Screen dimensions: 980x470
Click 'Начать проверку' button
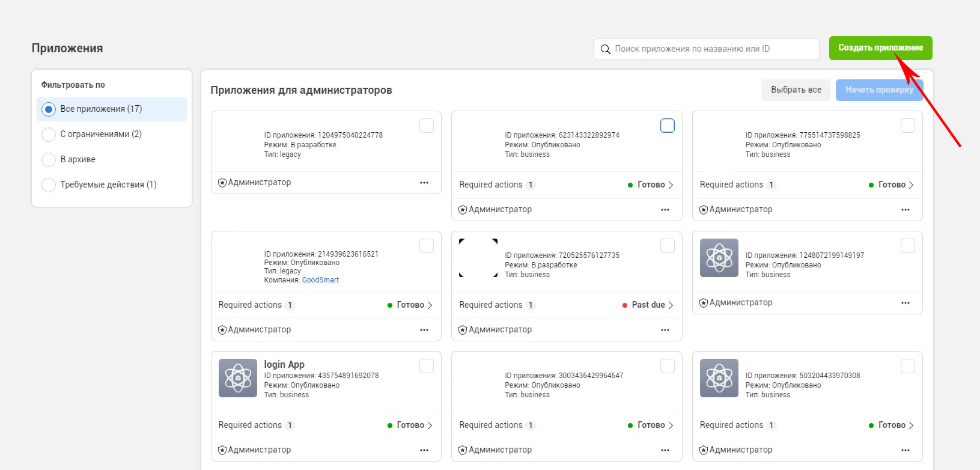879,90
